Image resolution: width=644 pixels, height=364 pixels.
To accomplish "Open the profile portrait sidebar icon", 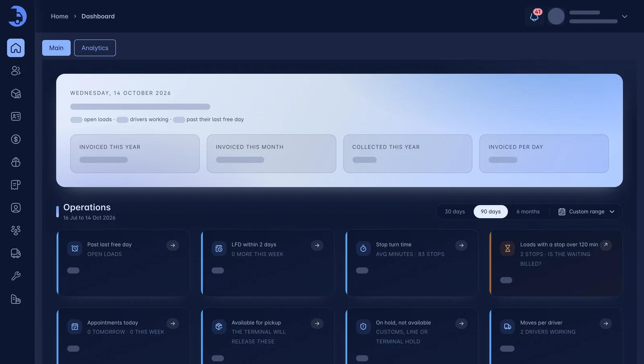I will point(16,208).
